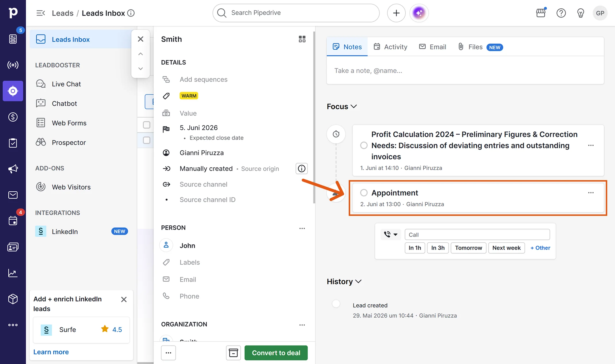Select Leads Inbox in the sidebar
Screen dimensions: 615x364
tap(81, 39)
